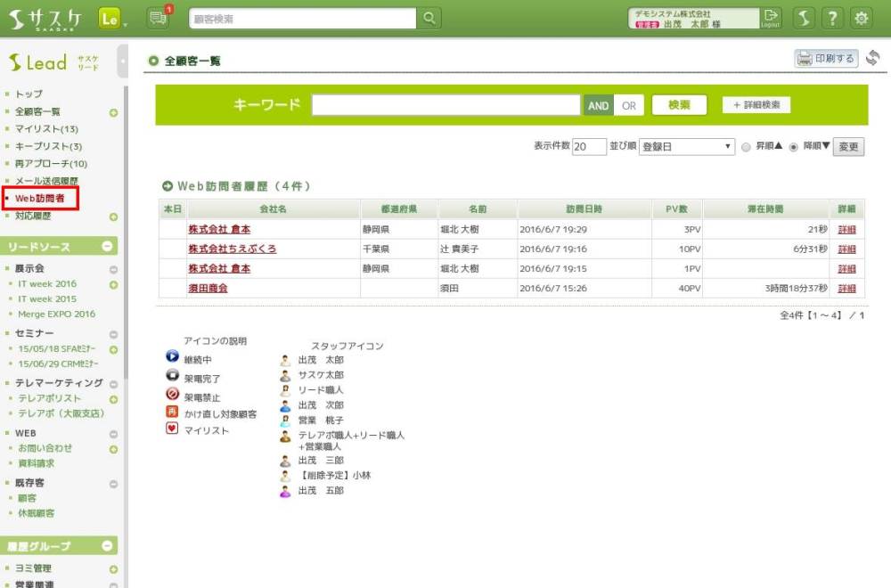Open the help question mark icon
The image size is (891, 588).
(831, 18)
